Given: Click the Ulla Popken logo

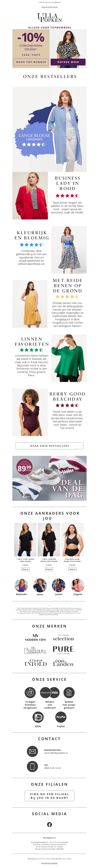Looking at the screenshot, I should [x=49, y=18].
